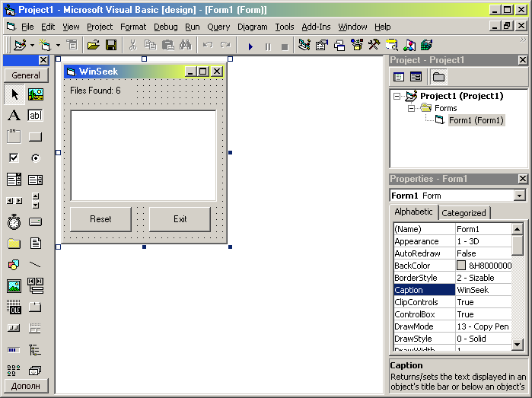The image size is (532, 398).
Task: Select the OptionButton control tool
Action: (35, 158)
